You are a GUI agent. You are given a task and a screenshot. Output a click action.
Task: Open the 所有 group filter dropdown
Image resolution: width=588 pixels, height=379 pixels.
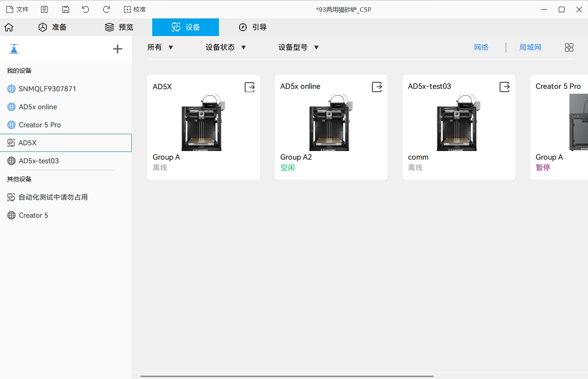click(160, 47)
